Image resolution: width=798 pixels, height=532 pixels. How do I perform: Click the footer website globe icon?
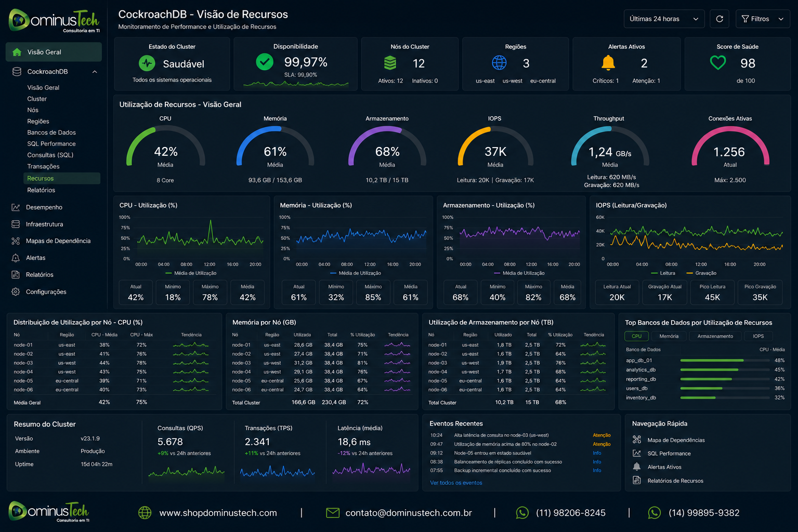pyautogui.click(x=145, y=513)
